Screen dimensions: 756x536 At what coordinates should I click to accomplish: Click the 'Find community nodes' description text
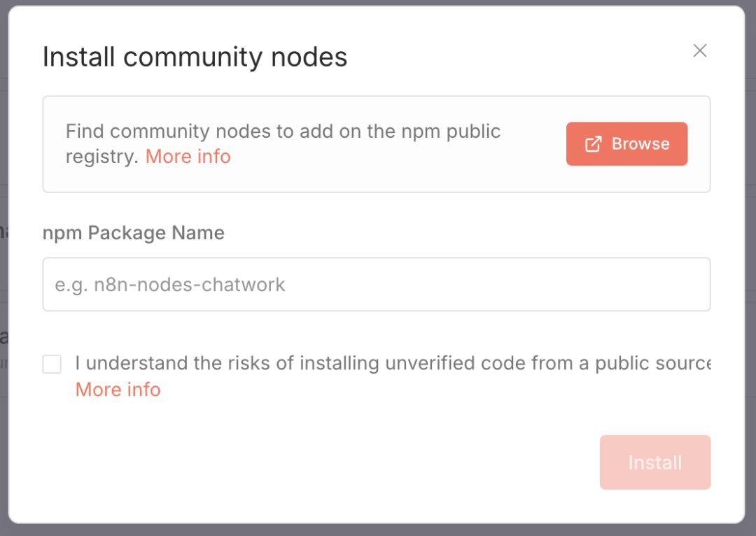click(x=210, y=132)
